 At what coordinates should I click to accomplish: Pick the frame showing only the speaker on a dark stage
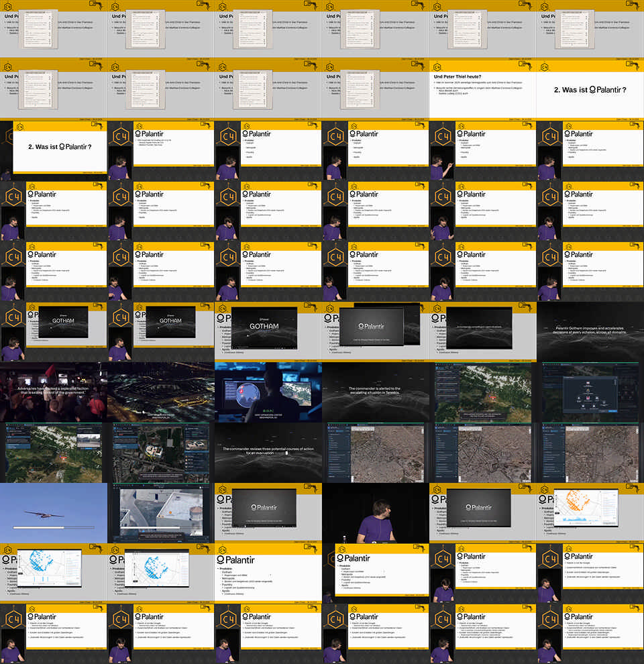(x=375, y=512)
